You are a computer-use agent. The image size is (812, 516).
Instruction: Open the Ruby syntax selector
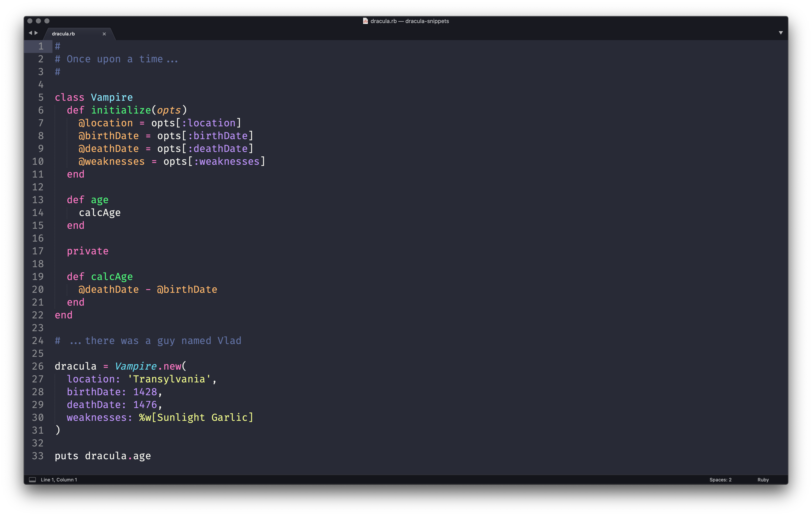(x=763, y=480)
